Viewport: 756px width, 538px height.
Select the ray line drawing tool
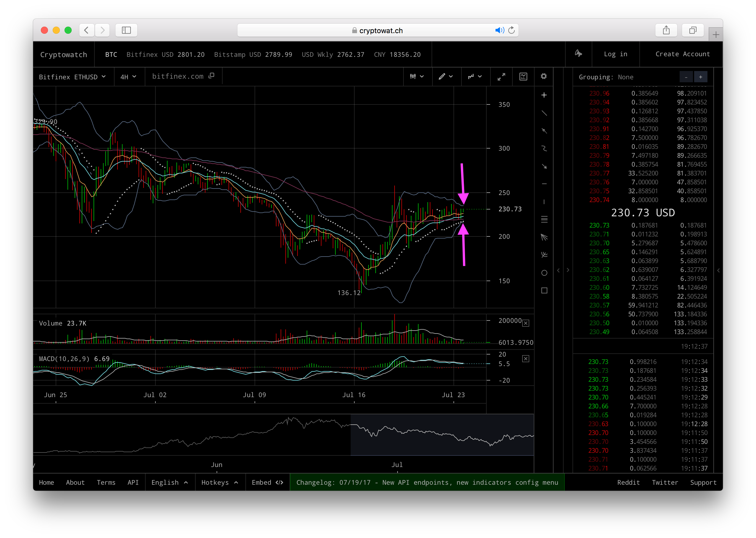(x=544, y=131)
